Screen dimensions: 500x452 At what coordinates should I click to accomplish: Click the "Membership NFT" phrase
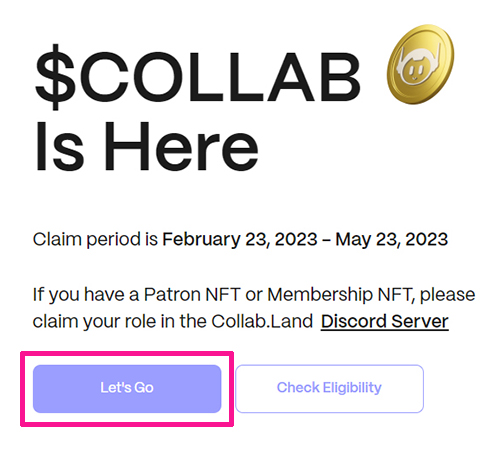click(x=340, y=295)
